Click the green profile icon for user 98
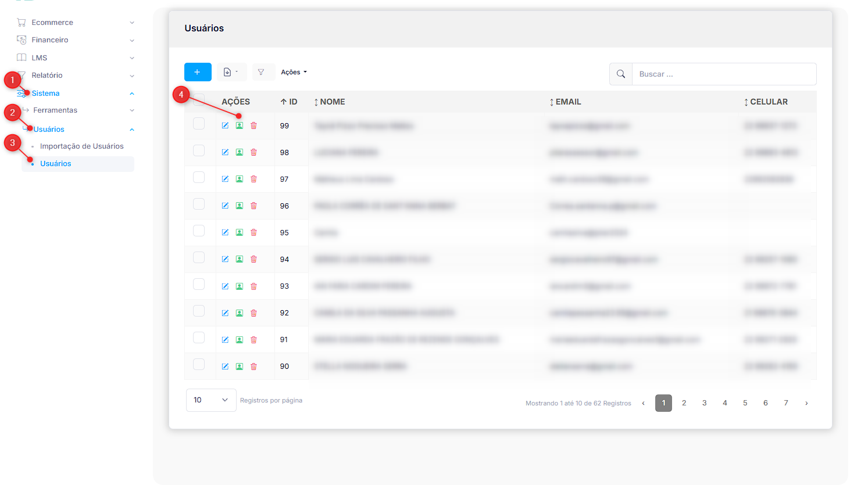 [x=240, y=152]
